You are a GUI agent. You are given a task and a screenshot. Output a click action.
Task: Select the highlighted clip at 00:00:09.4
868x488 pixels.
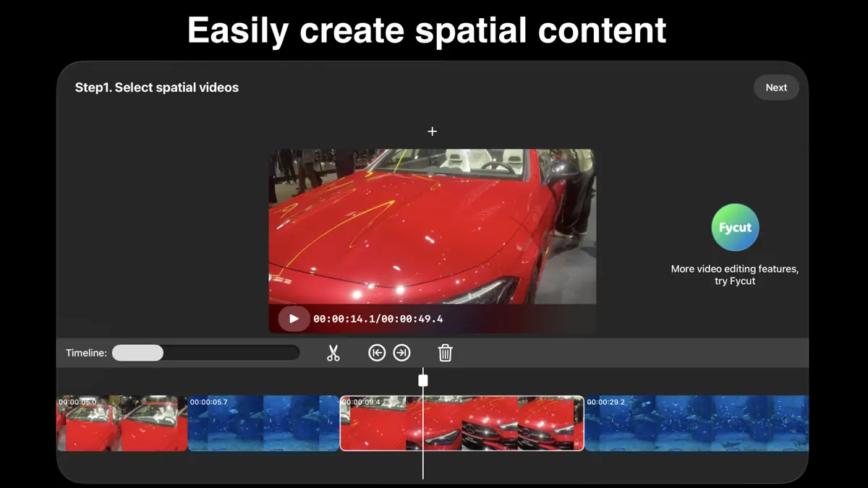tap(461, 423)
